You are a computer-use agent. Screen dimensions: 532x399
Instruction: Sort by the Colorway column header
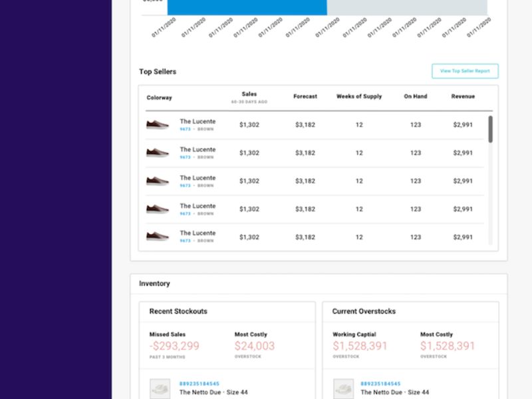tap(159, 98)
